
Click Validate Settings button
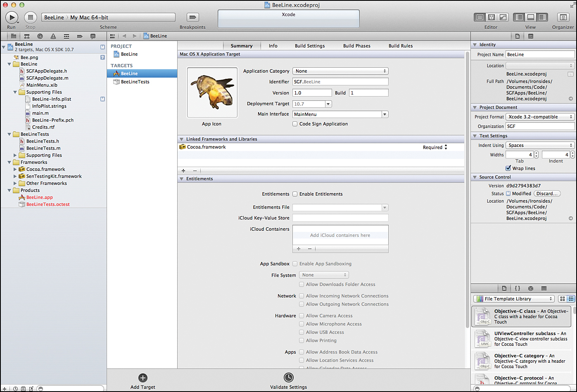(x=288, y=381)
